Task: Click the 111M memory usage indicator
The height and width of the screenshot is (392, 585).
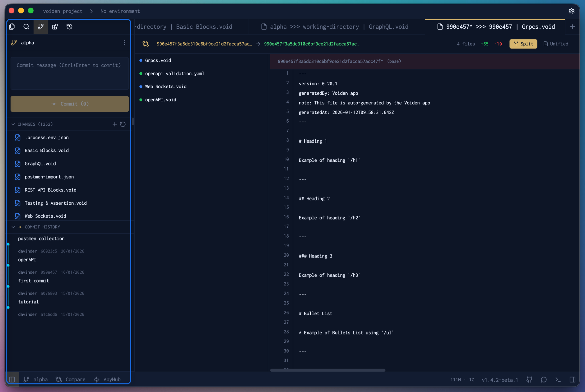Action: [455, 380]
